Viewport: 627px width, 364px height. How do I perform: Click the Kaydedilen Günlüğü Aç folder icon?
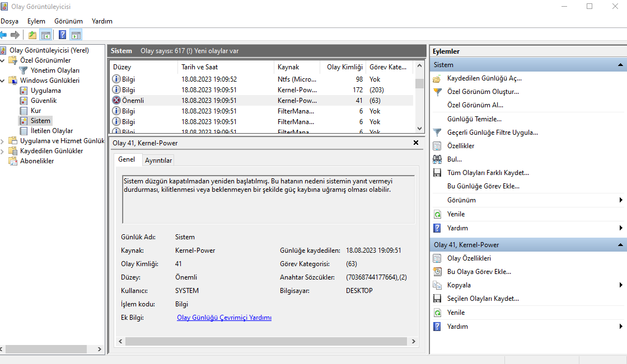[x=438, y=78]
